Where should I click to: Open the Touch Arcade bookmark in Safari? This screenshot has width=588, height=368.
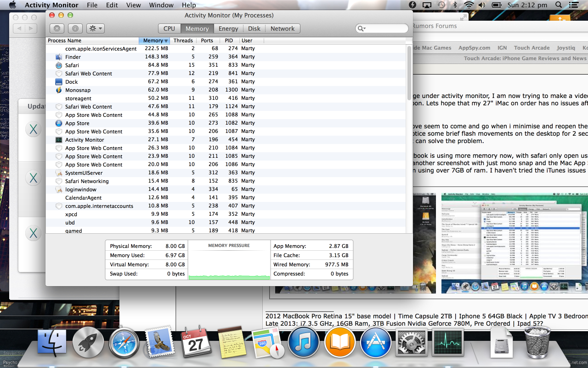click(531, 48)
